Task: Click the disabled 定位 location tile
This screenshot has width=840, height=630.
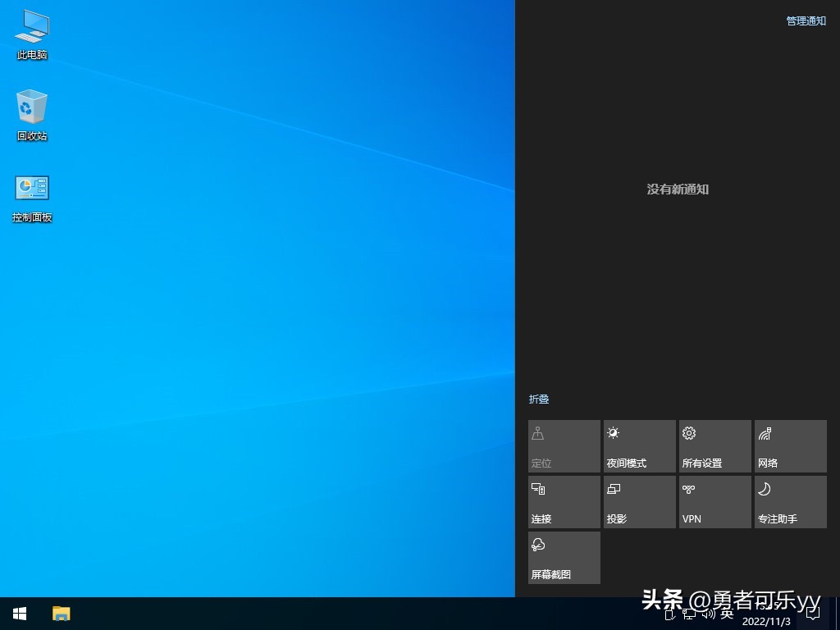Action: click(564, 445)
